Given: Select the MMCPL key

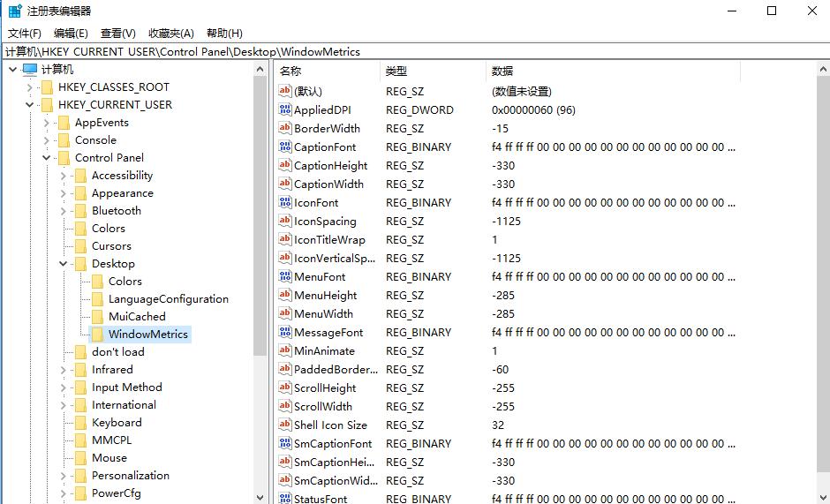Looking at the screenshot, I should point(111,440).
